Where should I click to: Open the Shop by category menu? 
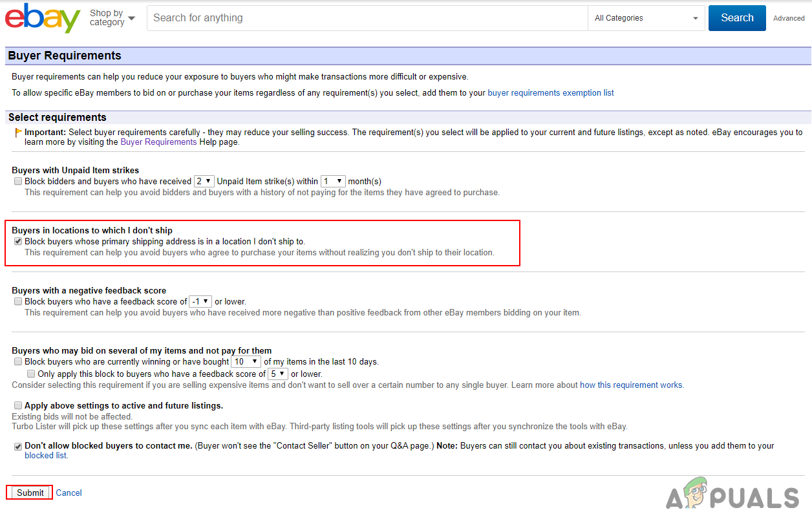click(112, 17)
